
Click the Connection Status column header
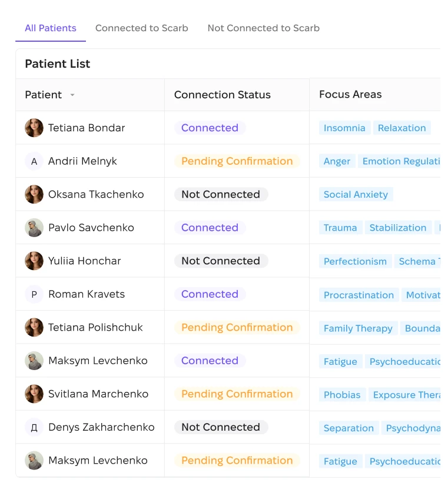point(223,95)
